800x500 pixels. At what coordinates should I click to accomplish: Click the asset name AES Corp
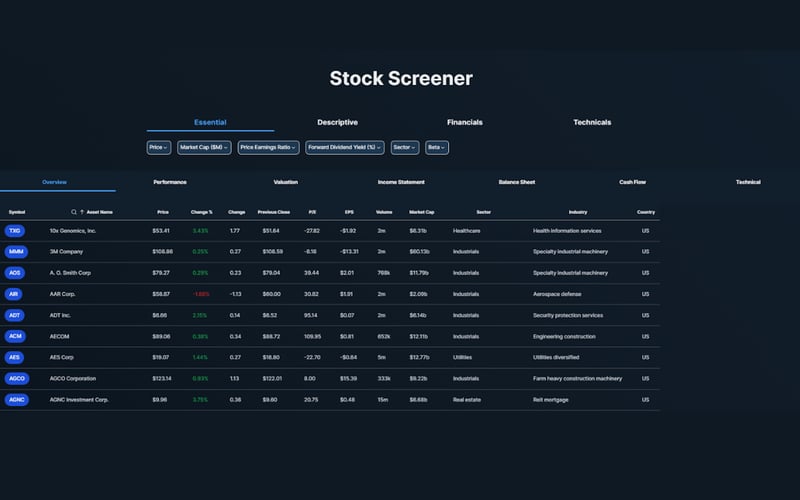tap(61, 358)
